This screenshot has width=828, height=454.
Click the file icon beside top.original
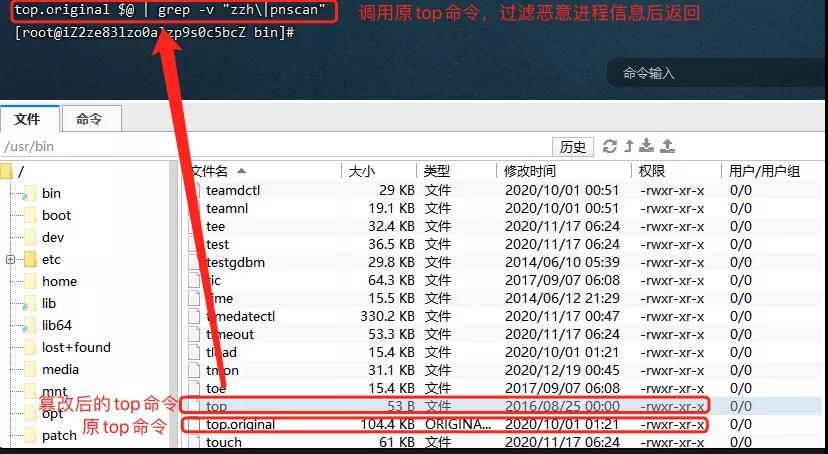[x=197, y=425]
